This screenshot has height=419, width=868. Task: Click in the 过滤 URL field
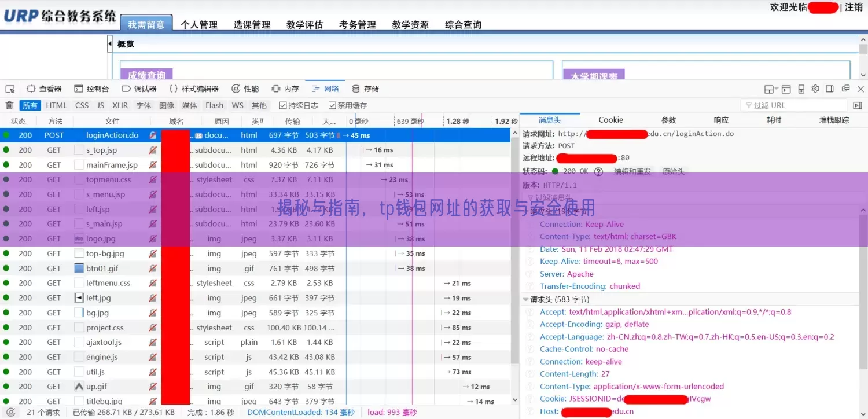pos(794,105)
